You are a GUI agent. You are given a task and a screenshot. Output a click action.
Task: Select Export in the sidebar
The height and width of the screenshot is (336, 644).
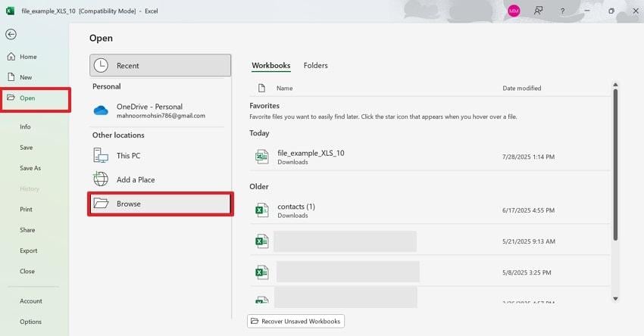pos(28,250)
